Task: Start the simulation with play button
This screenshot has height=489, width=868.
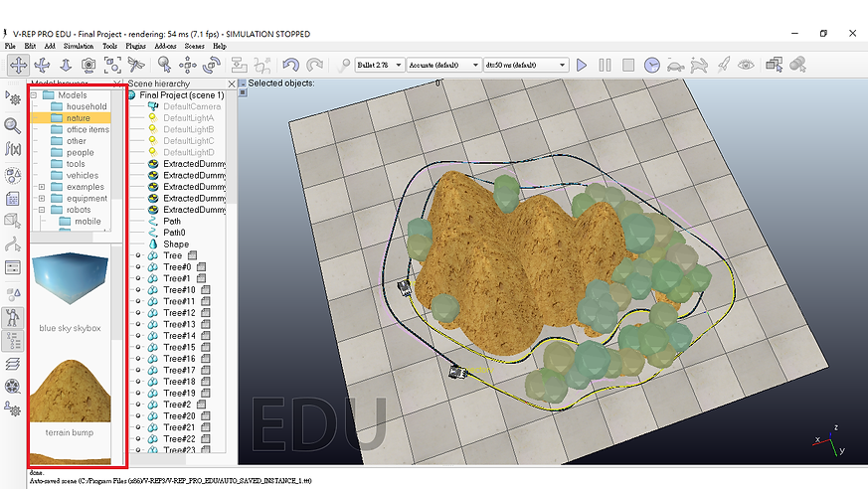Action: (582, 66)
